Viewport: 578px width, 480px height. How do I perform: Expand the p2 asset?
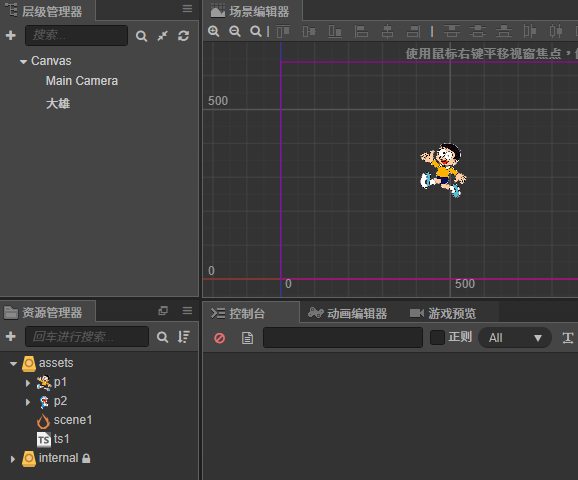[28, 402]
